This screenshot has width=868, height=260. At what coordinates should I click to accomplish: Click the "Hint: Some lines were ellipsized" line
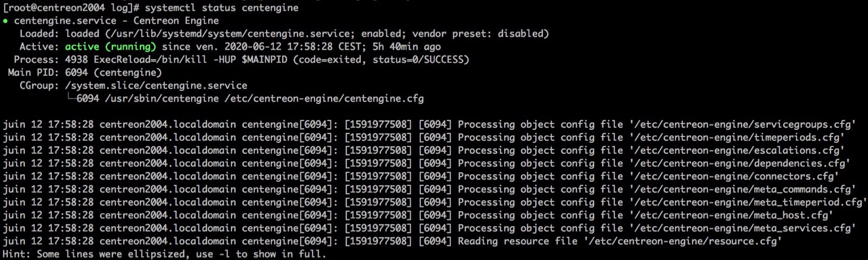165,254
